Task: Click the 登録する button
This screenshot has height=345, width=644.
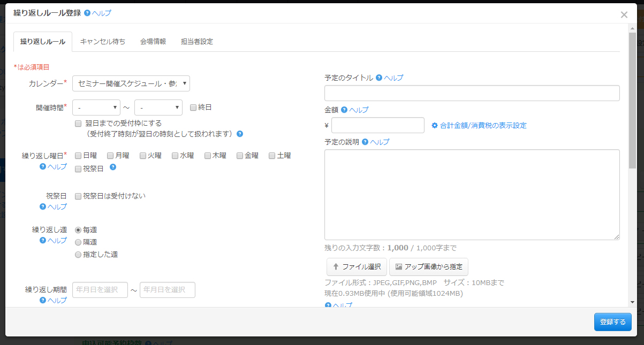Action: (x=612, y=322)
